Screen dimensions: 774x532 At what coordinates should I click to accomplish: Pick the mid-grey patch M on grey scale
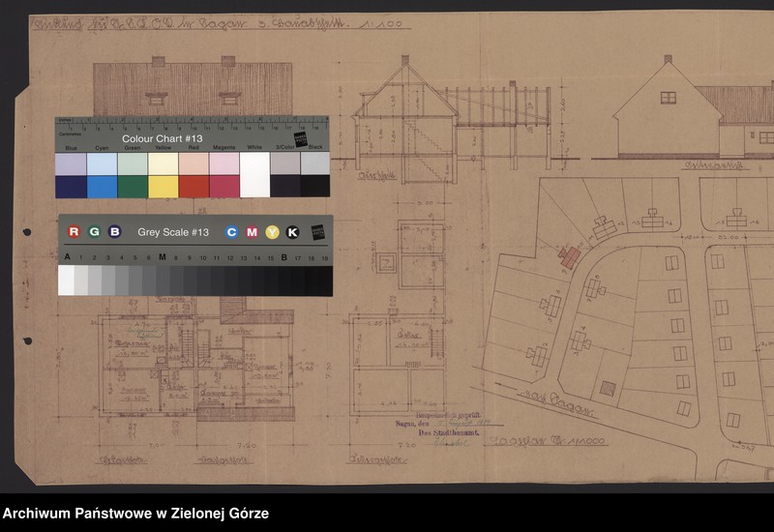[163, 281]
